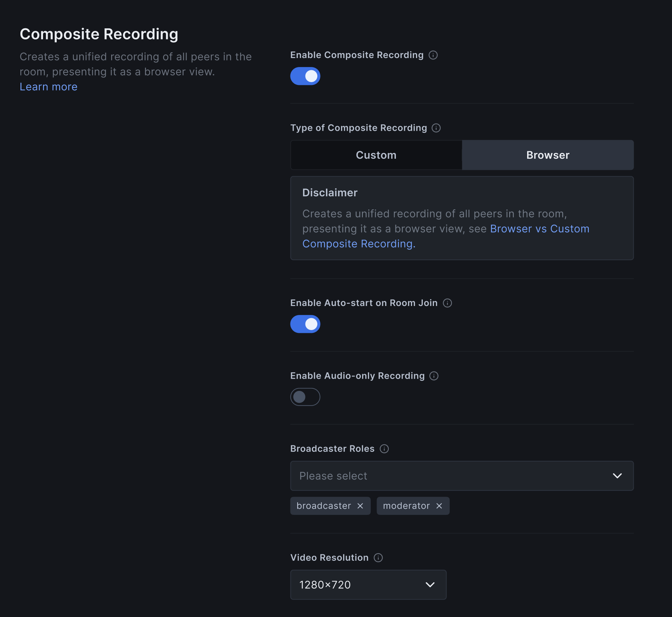Switch to the Custom recording type tab
672x617 pixels.
[x=376, y=155]
